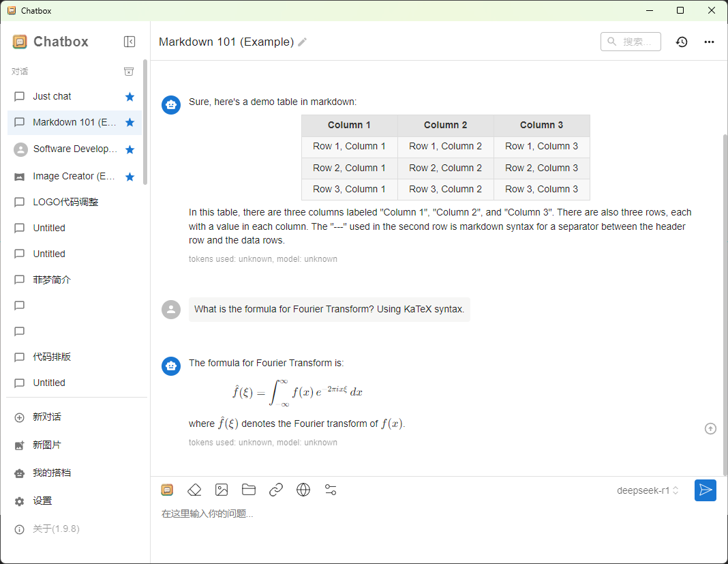Toggle the star on Just chat
Screen dimensions: 728x564
point(130,97)
